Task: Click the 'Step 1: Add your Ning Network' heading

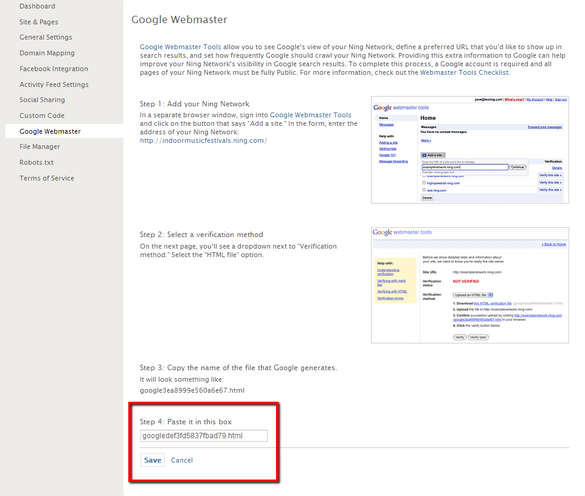Action: tap(194, 104)
